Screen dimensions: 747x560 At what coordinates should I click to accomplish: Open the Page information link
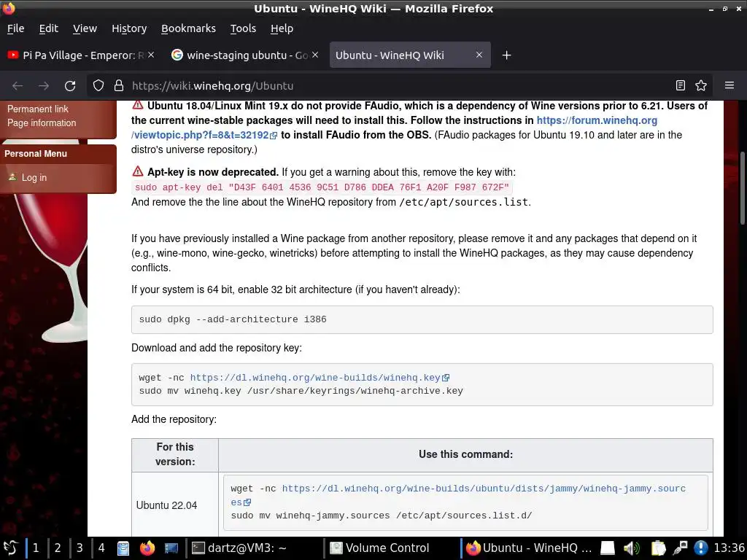pyautogui.click(x=42, y=122)
